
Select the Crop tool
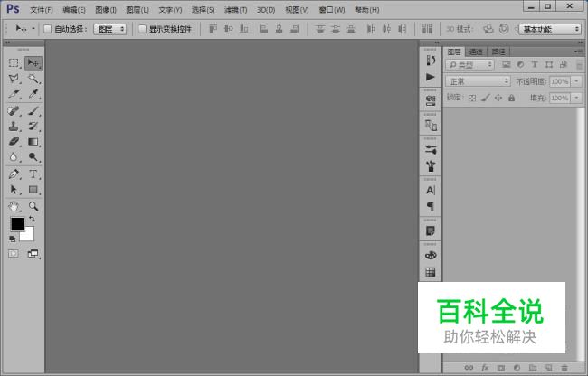point(14,94)
